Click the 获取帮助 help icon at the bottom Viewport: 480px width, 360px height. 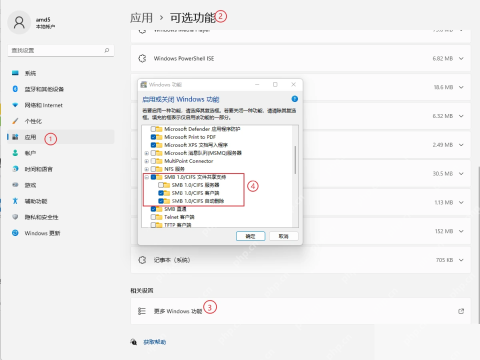point(134,342)
